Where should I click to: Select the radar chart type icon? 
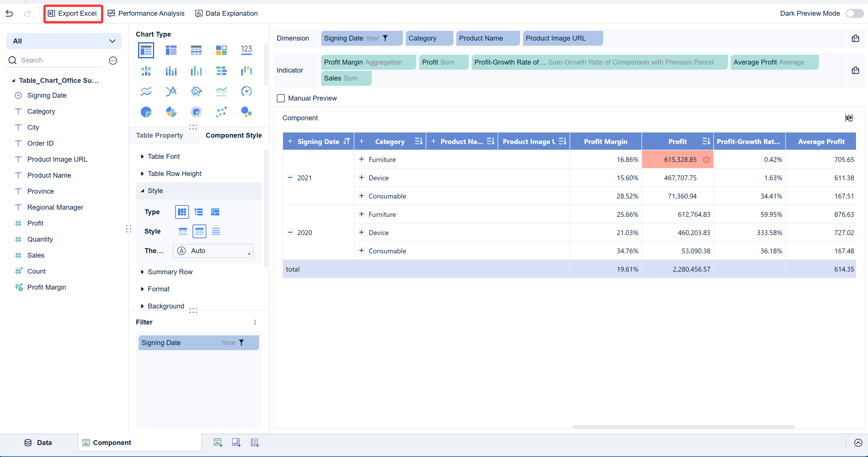click(196, 91)
